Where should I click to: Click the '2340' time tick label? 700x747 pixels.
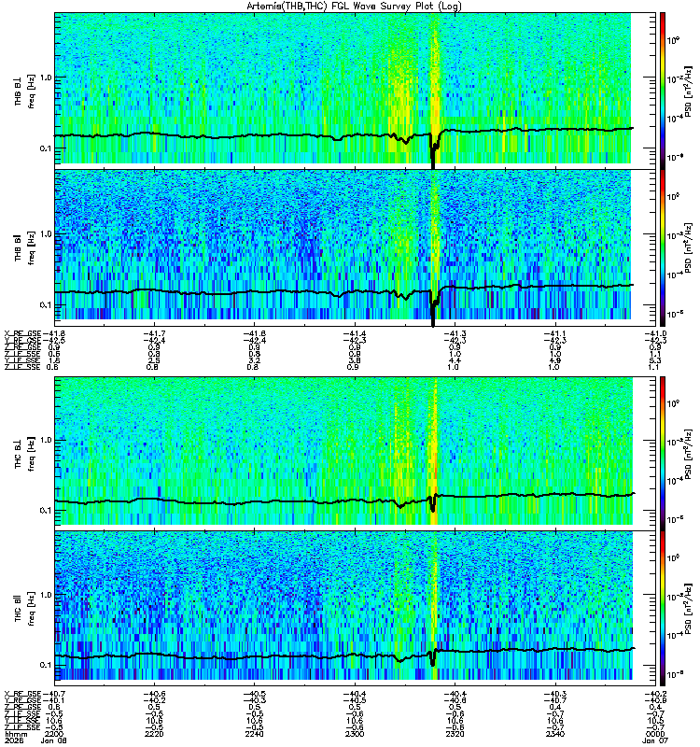click(555, 734)
